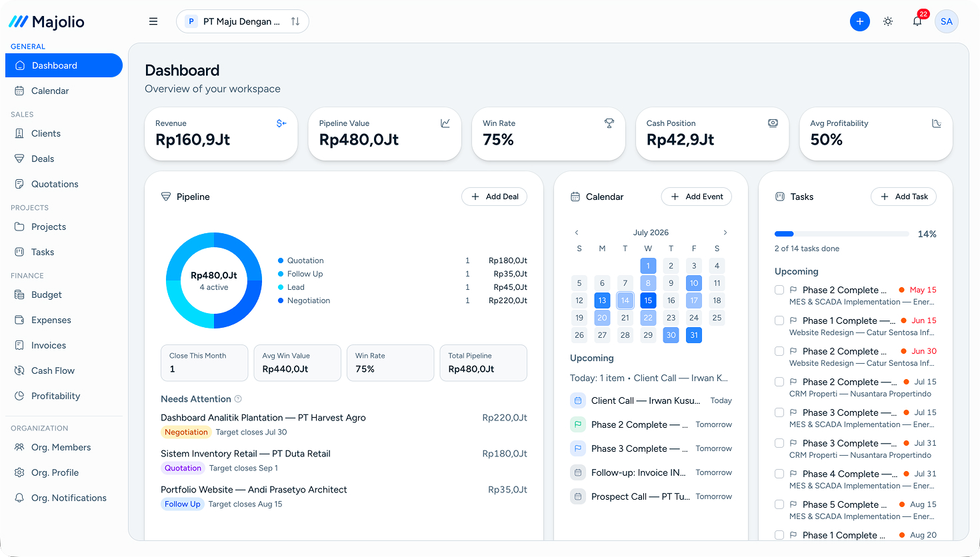Select July 15 in the calendar

648,300
